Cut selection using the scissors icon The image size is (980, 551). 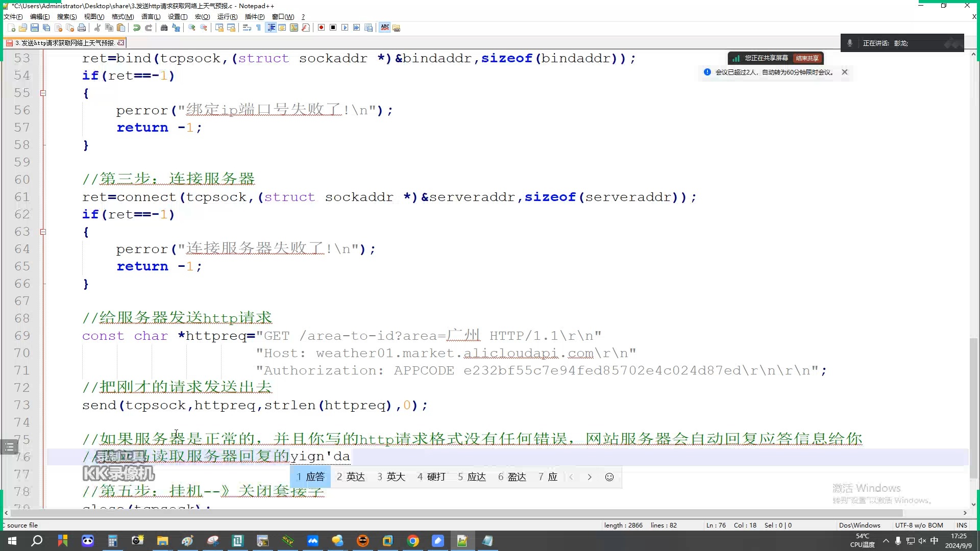[x=97, y=28]
